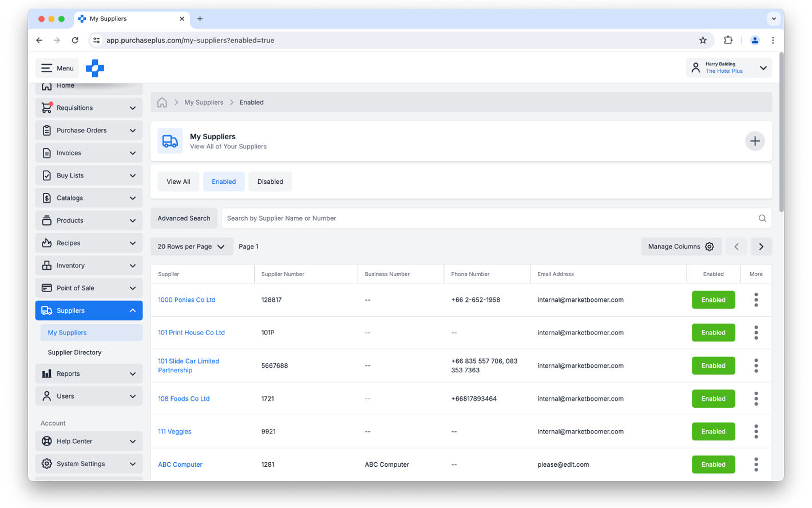812x508 pixels.
Task: Click the search magnifier icon
Action: [762, 218]
